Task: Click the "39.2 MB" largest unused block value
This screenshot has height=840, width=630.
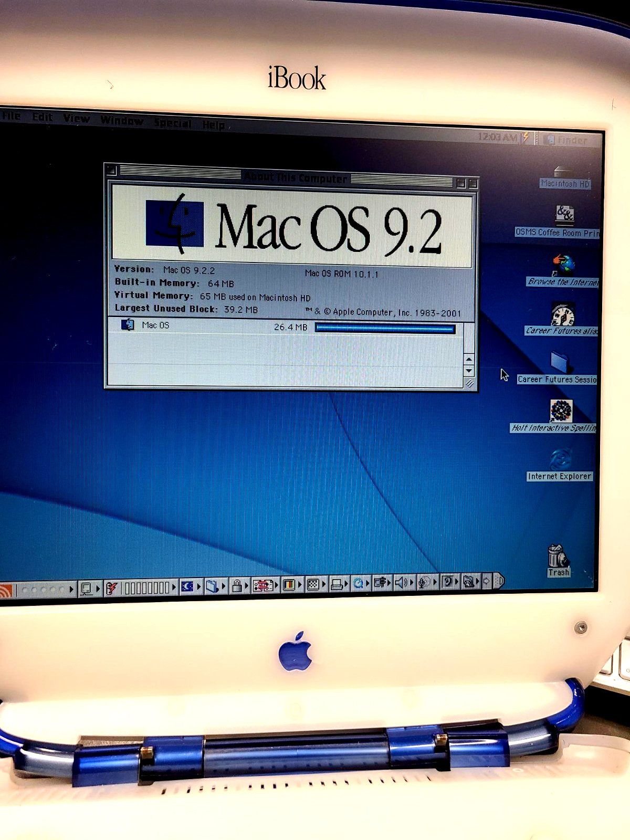Action: pyautogui.click(x=241, y=310)
